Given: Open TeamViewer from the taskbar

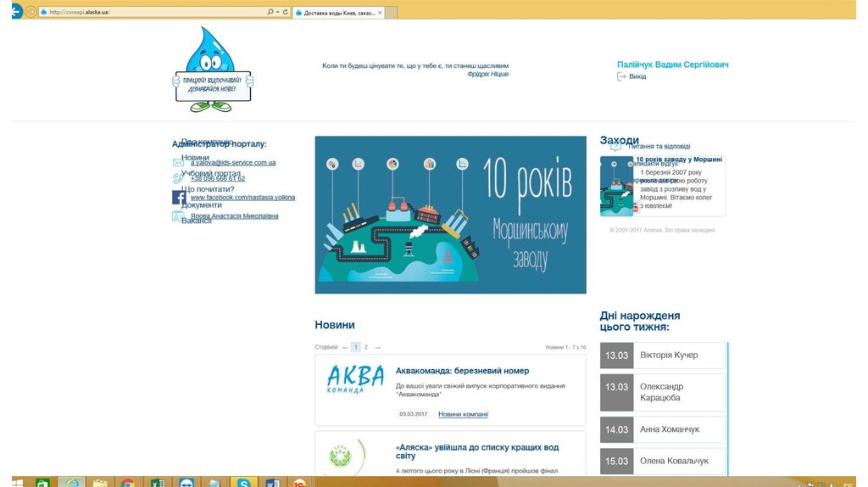Looking at the screenshot, I should (186, 483).
